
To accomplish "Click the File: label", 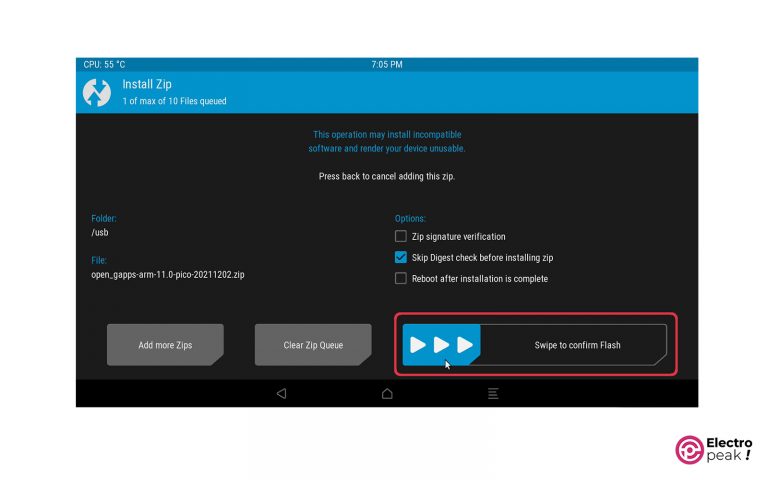I will [99, 260].
